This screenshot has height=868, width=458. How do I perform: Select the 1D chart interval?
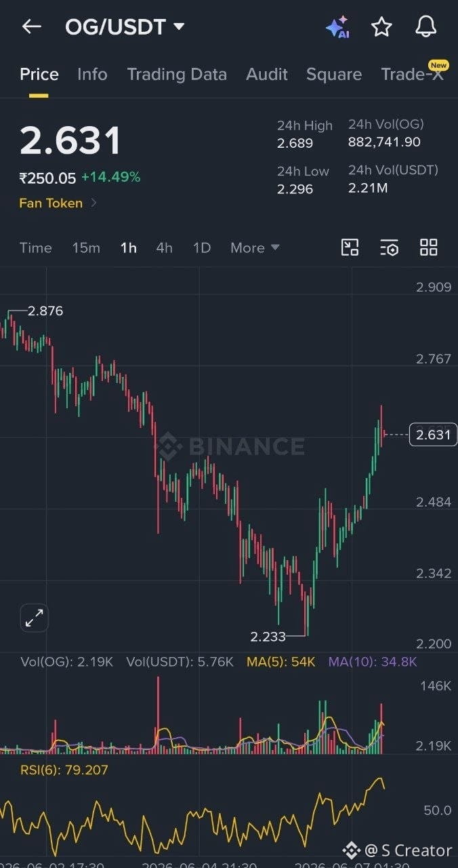202,248
